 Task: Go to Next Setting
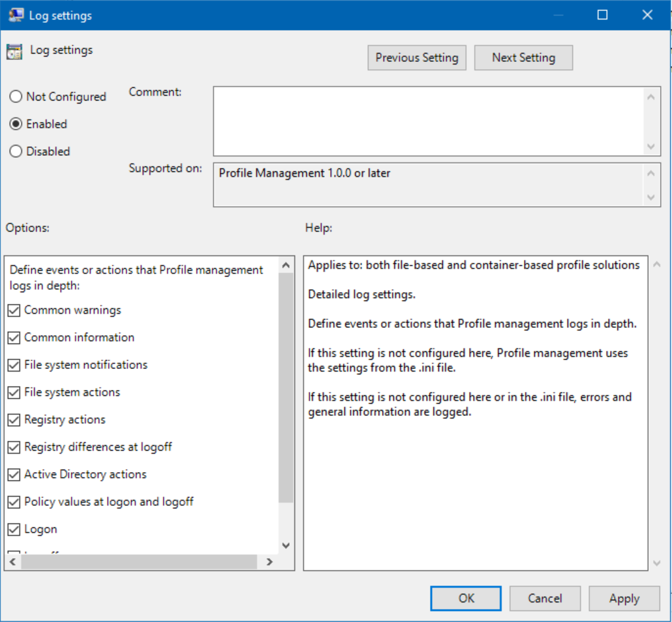click(x=523, y=57)
